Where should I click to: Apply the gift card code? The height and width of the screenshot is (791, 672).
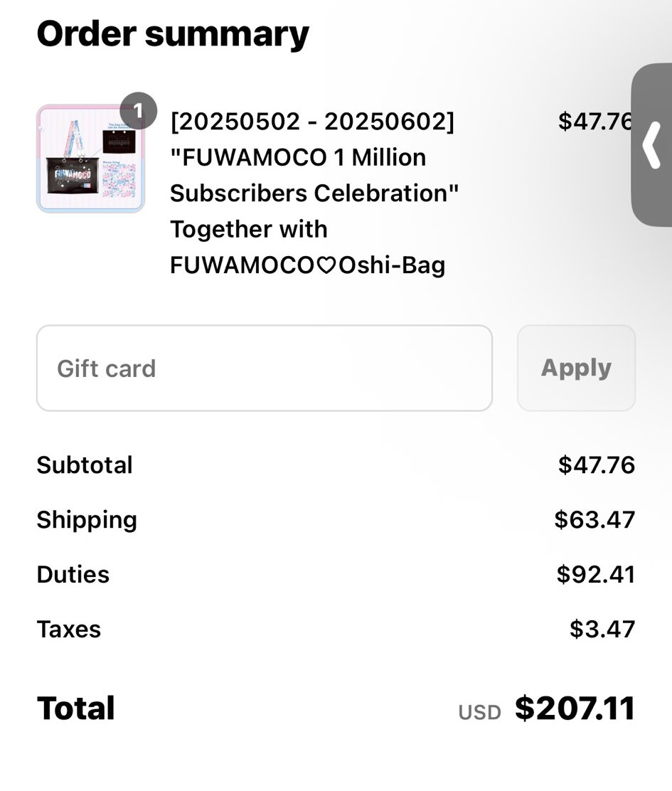pyautogui.click(x=576, y=368)
